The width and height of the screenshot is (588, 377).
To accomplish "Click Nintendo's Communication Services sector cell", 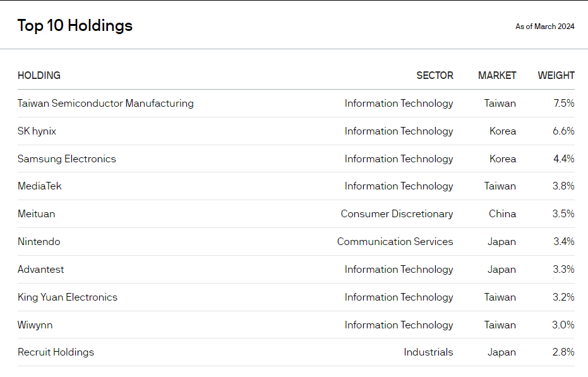I will pyautogui.click(x=395, y=242).
